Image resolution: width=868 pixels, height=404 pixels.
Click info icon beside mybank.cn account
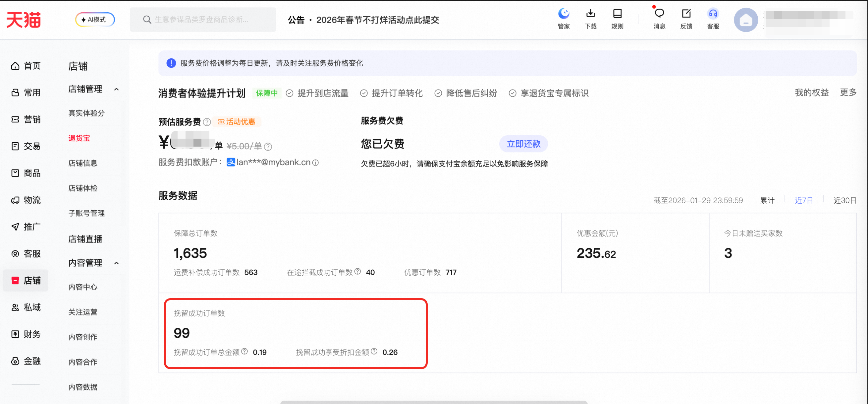315,163
